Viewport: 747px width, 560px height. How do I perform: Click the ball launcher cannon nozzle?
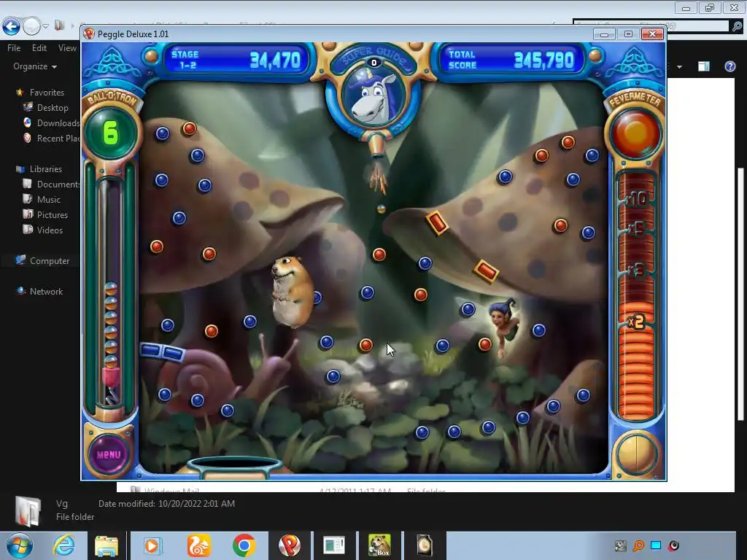pos(377,146)
